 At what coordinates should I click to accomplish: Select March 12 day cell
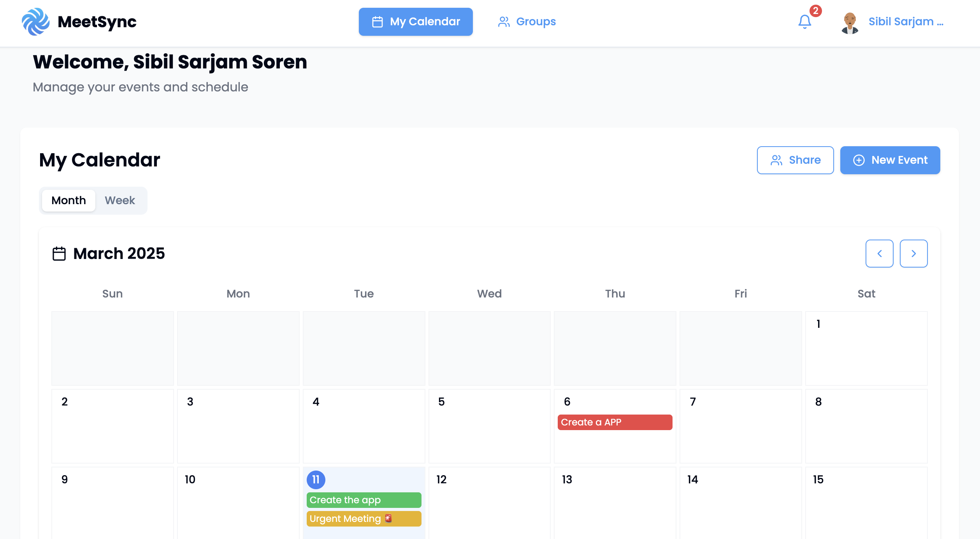(x=489, y=503)
